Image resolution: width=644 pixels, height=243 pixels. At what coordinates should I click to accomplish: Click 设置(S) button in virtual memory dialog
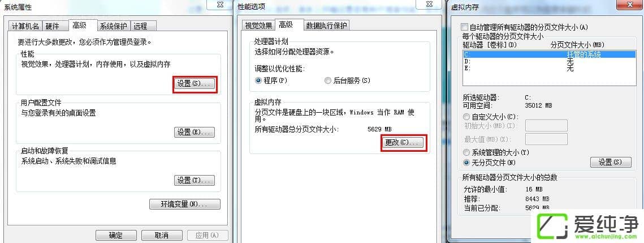(611, 162)
